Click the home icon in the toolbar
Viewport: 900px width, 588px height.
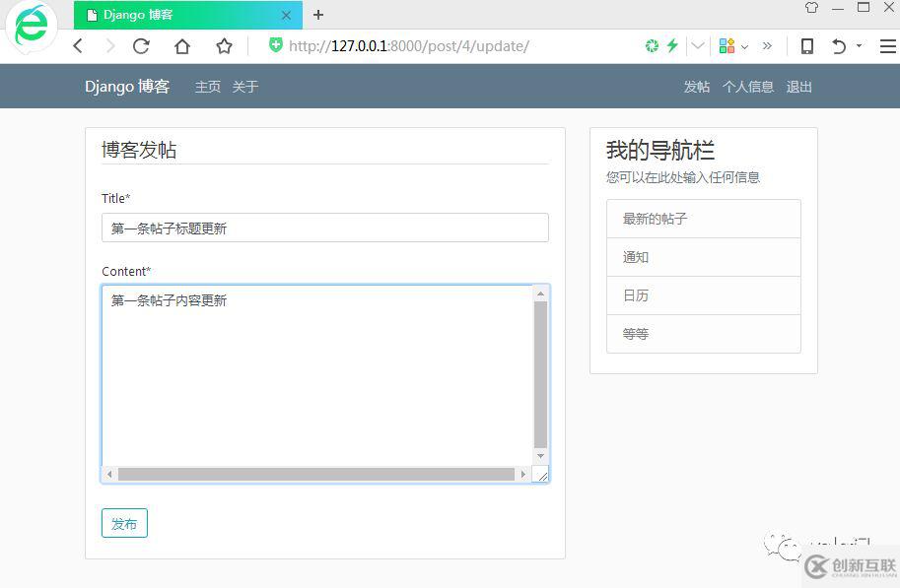point(185,45)
